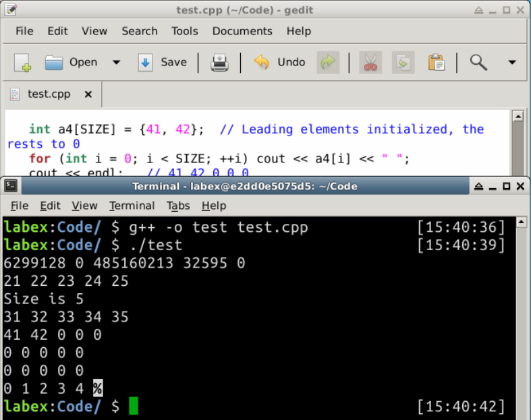Select the test.cpp document tab
This screenshot has height=420, width=531.
pos(49,95)
